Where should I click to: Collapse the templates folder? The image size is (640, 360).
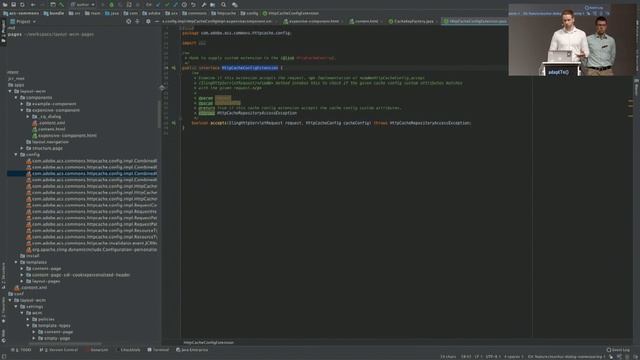click(x=16, y=262)
